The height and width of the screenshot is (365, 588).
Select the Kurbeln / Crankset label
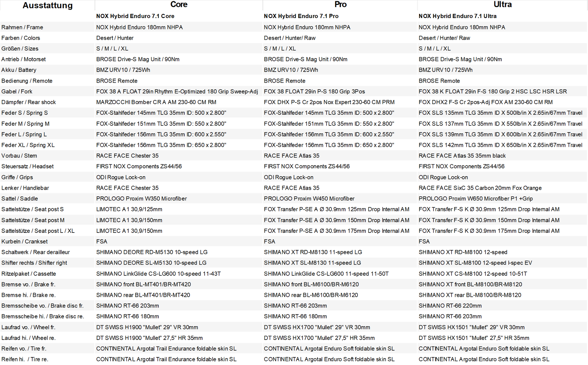tap(24, 242)
